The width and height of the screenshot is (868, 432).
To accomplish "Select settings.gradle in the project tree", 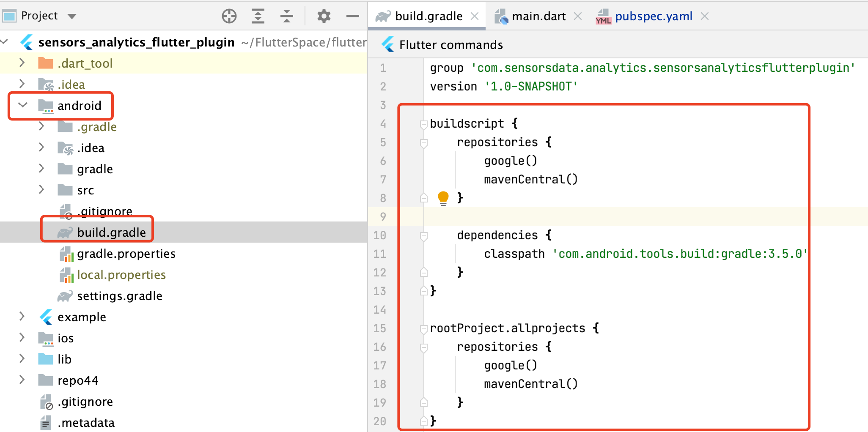I will (120, 296).
